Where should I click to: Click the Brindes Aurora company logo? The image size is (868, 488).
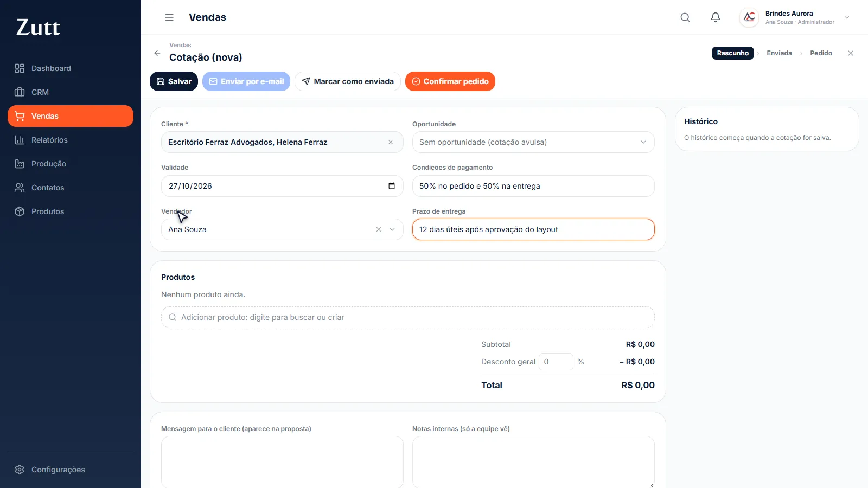pyautogui.click(x=749, y=17)
